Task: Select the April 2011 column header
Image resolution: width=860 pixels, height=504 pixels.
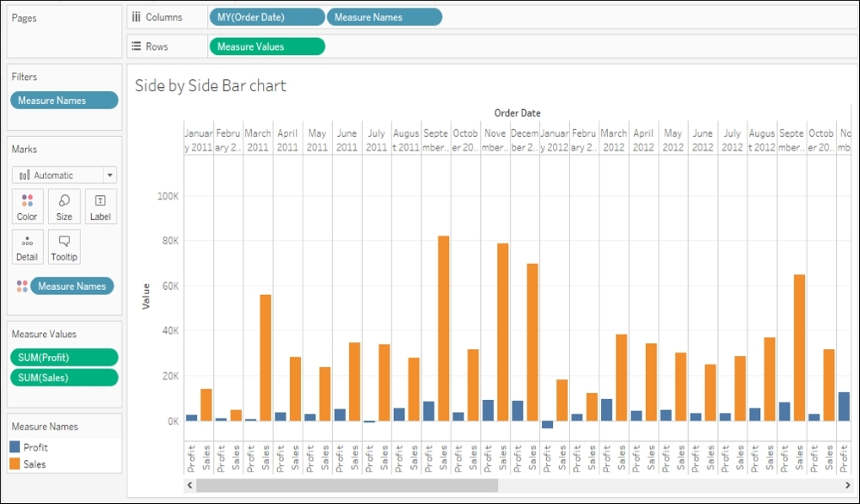Action: click(287, 140)
